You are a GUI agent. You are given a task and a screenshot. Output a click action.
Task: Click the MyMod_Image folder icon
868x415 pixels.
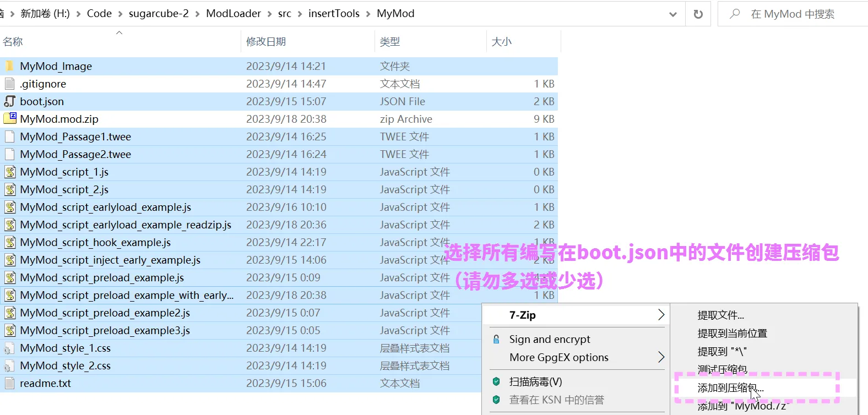pos(9,66)
